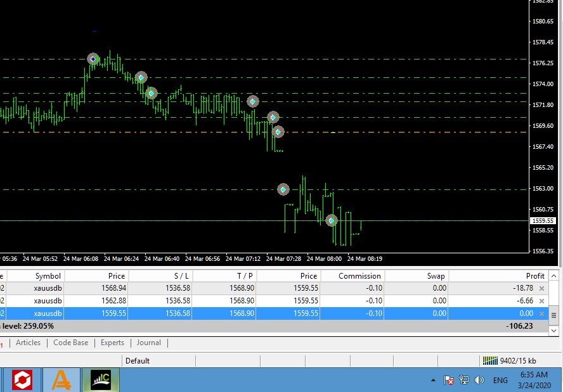Switch the ENG input language indicator
The image size is (563, 392).
pyautogui.click(x=500, y=380)
